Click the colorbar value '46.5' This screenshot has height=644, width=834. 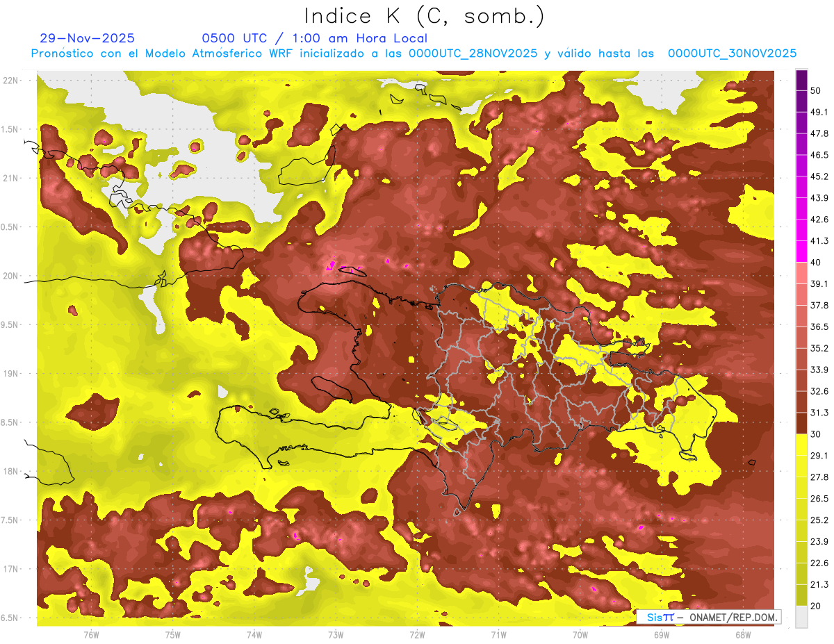coord(819,156)
